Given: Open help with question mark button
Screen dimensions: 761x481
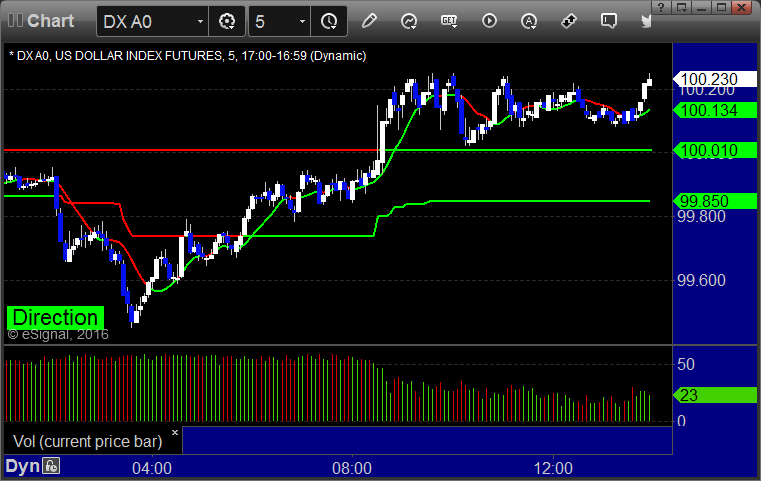Looking at the screenshot, I should point(661,7).
